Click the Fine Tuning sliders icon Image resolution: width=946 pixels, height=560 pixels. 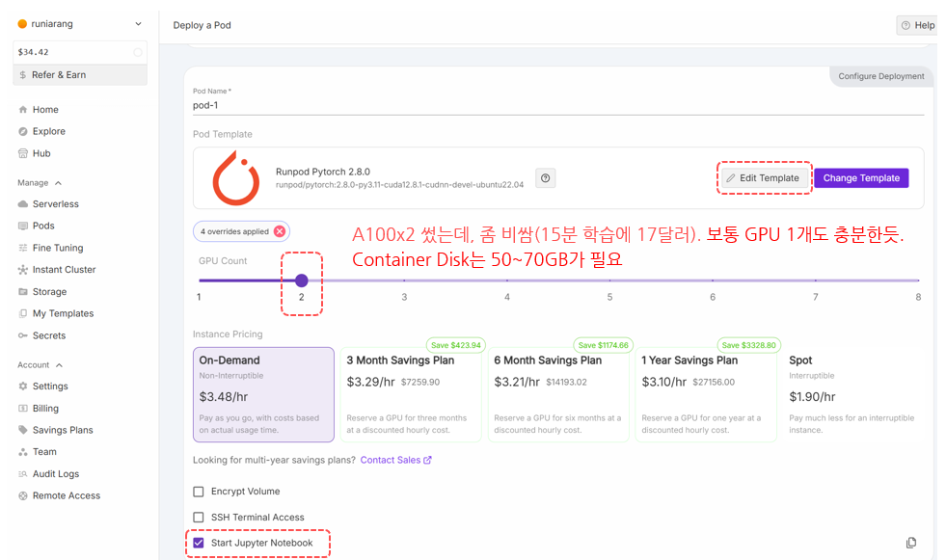pyautogui.click(x=23, y=248)
